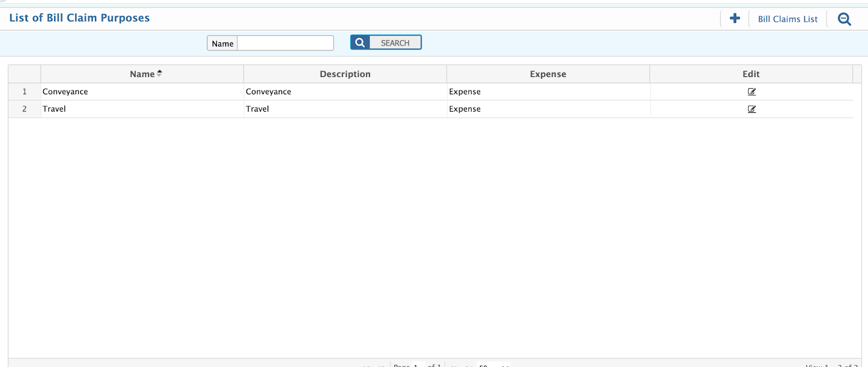Edit the Conveyance purpose row
868x367 pixels.
pos(751,92)
